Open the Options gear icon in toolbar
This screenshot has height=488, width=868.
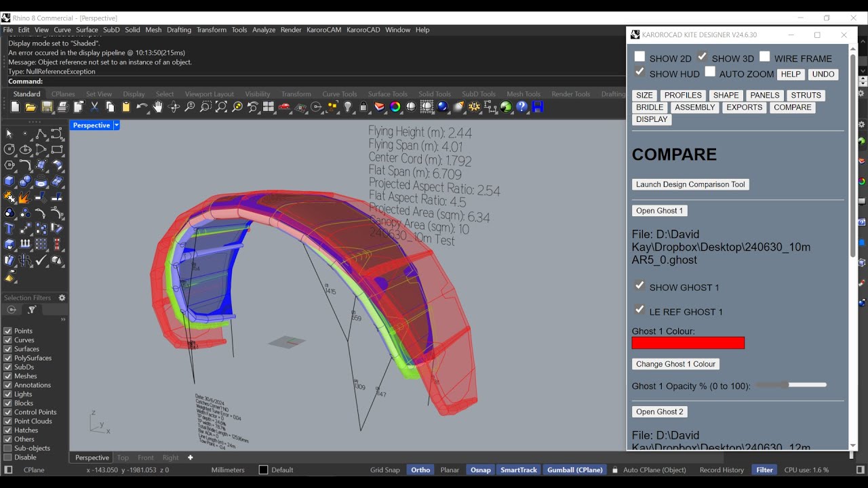point(475,107)
